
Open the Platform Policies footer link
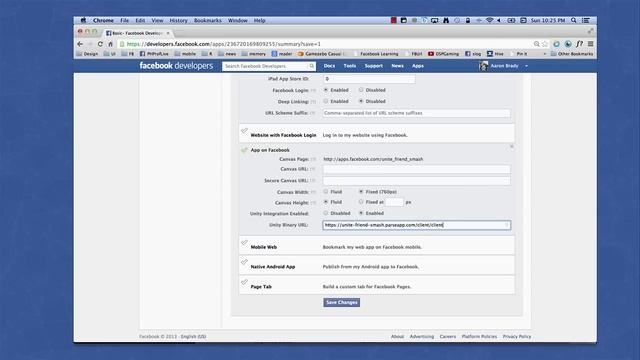tap(479, 337)
